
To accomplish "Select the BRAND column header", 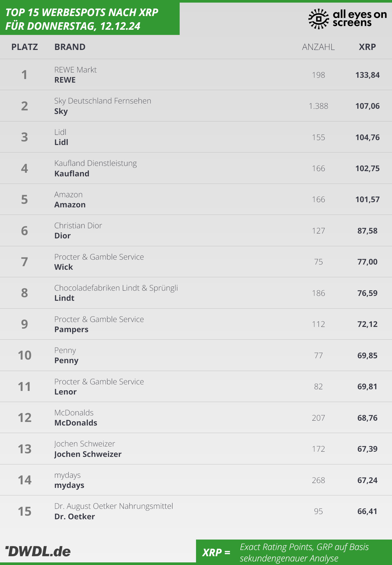I will click(70, 47).
